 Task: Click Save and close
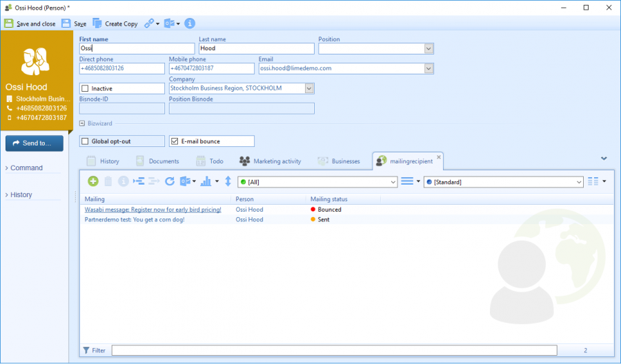pos(30,23)
